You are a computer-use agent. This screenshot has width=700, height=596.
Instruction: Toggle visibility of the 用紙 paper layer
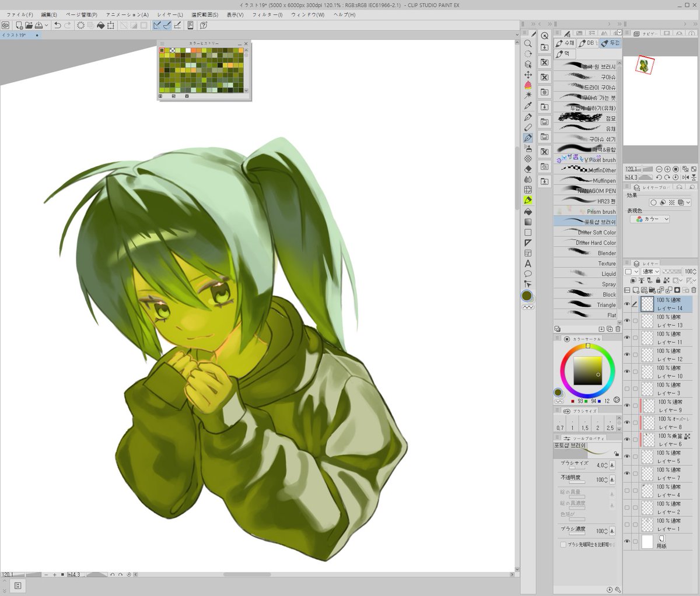(627, 541)
